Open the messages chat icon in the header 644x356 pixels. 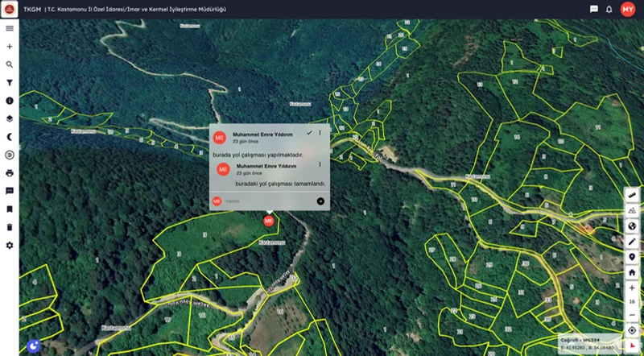[x=594, y=9]
